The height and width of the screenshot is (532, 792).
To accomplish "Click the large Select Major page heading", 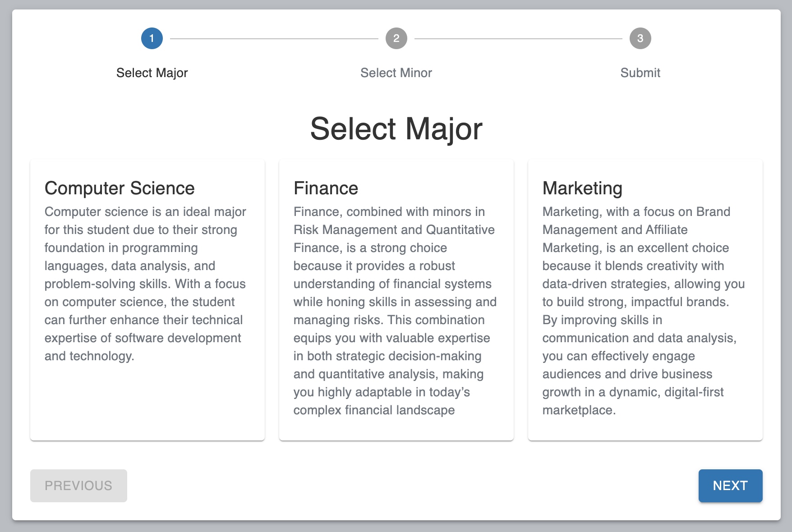I will click(396, 129).
